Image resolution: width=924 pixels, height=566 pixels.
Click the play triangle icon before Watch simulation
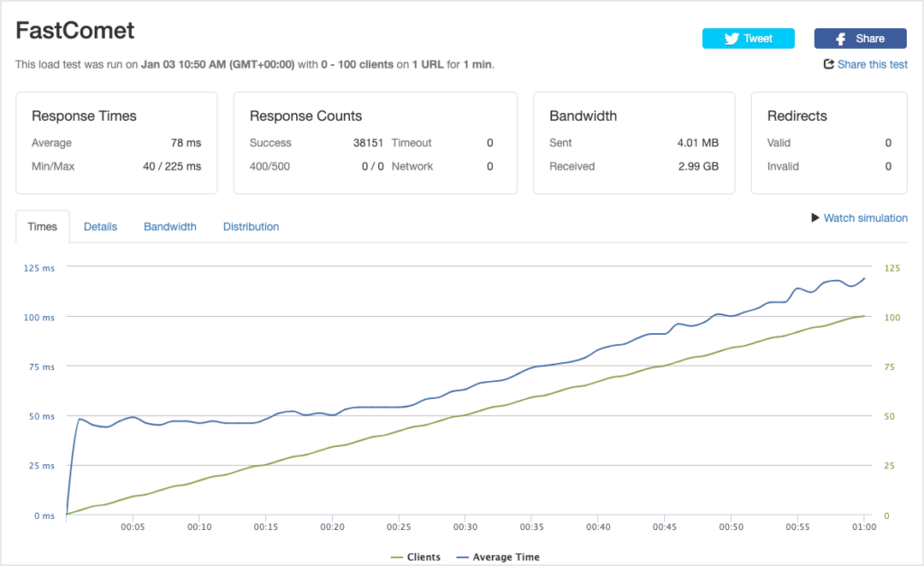[815, 218]
